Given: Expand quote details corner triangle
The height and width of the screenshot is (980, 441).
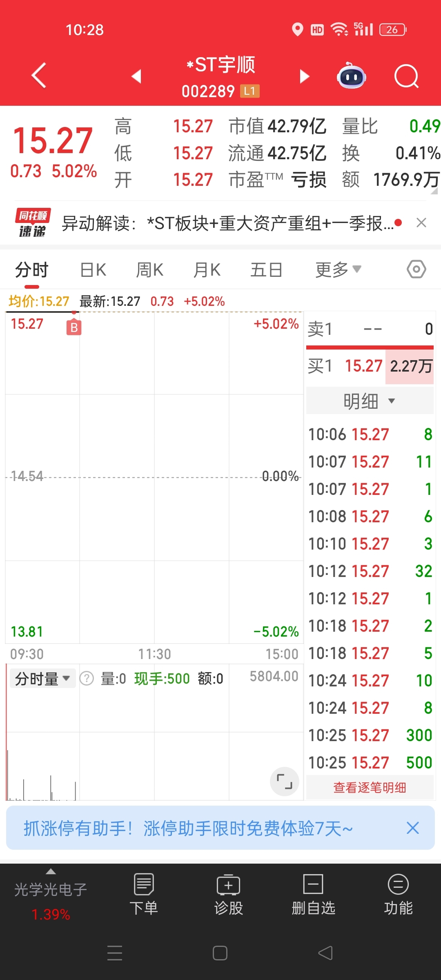Looking at the screenshot, I should [434, 191].
